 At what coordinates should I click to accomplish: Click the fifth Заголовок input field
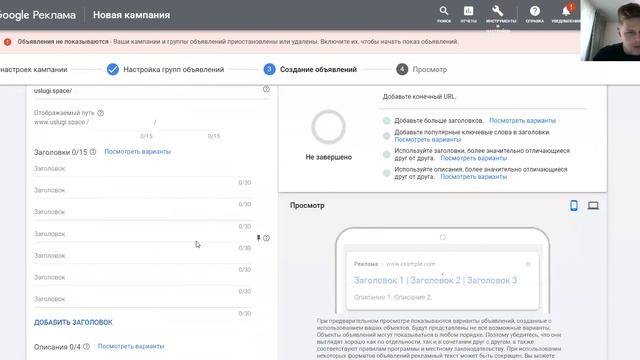pos(142,256)
